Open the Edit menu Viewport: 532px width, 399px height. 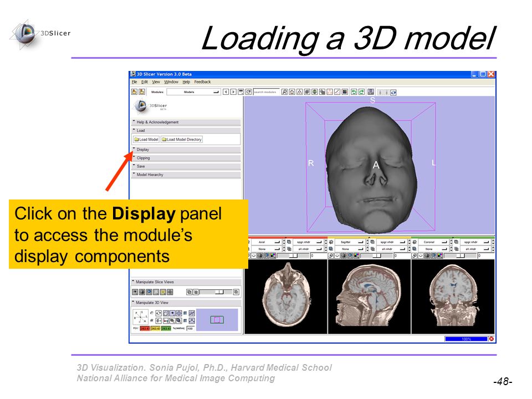pos(145,82)
